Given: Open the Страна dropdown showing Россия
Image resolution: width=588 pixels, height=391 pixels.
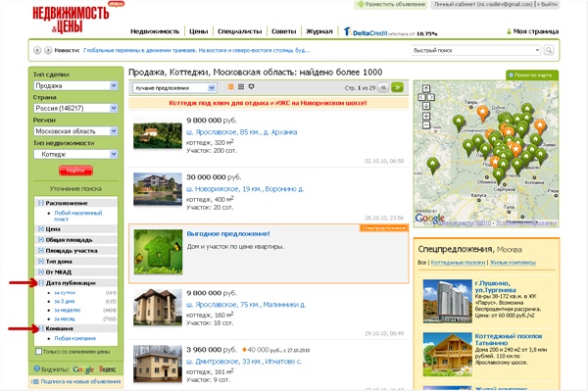Looking at the screenshot, I should 75,109.
